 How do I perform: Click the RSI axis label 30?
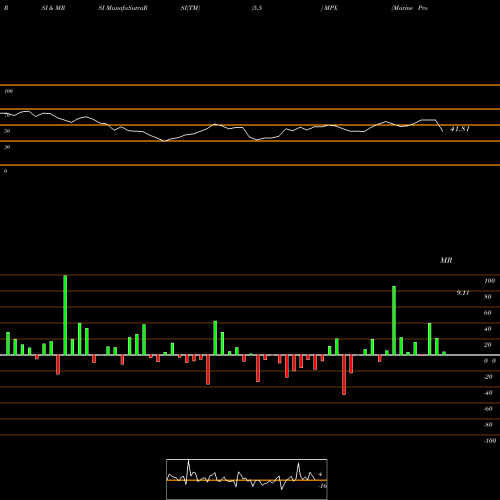tap(7, 147)
